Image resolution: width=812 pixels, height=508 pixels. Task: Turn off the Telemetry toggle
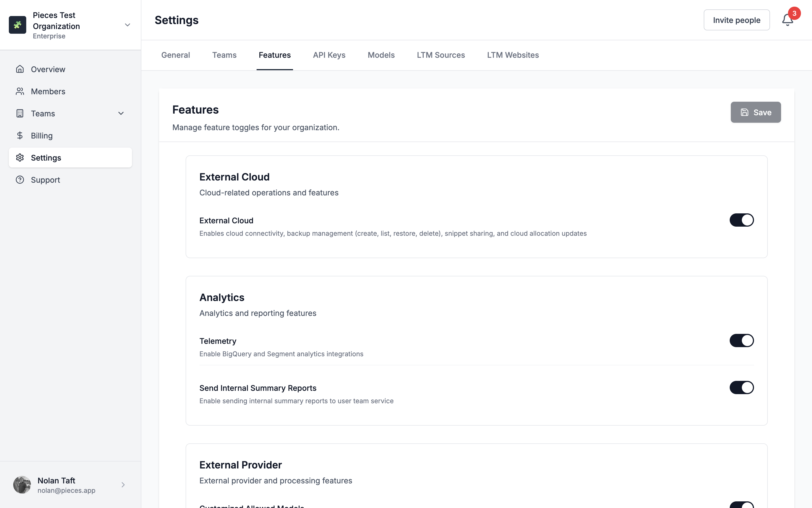741,340
